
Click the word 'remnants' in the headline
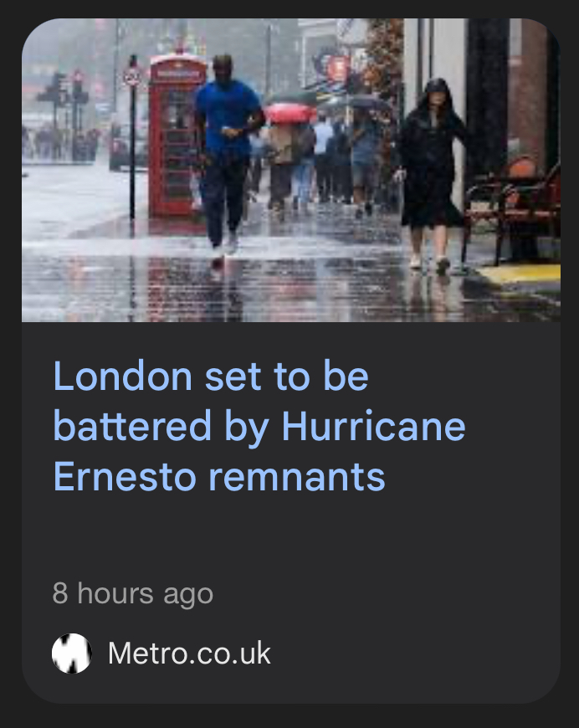297,477
